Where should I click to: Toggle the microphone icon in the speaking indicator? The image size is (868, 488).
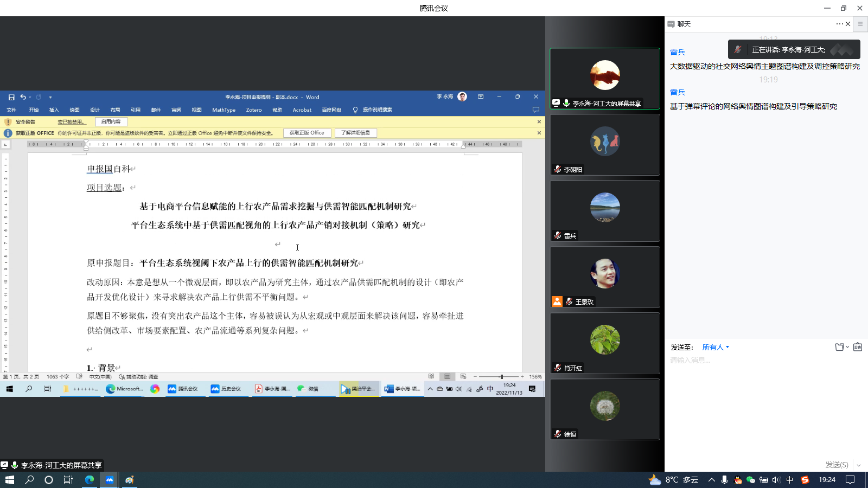(x=738, y=49)
